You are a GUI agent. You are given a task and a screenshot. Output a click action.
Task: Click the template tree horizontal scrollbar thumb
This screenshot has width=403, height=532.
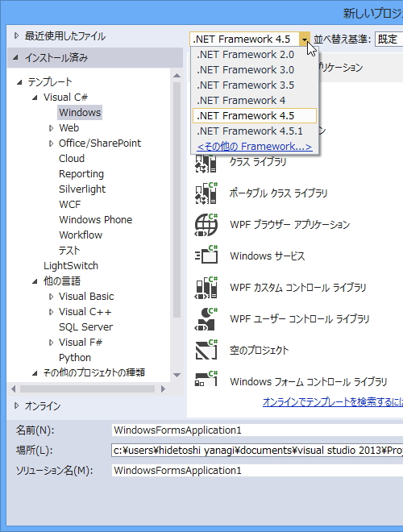click(87, 389)
